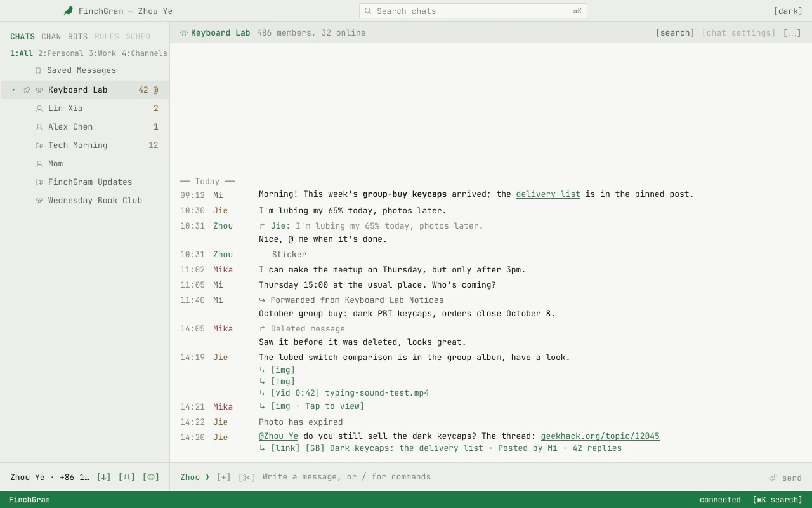Screen dimensions: 812x508
Task: Open the RULES tab
Action: tap(107, 37)
